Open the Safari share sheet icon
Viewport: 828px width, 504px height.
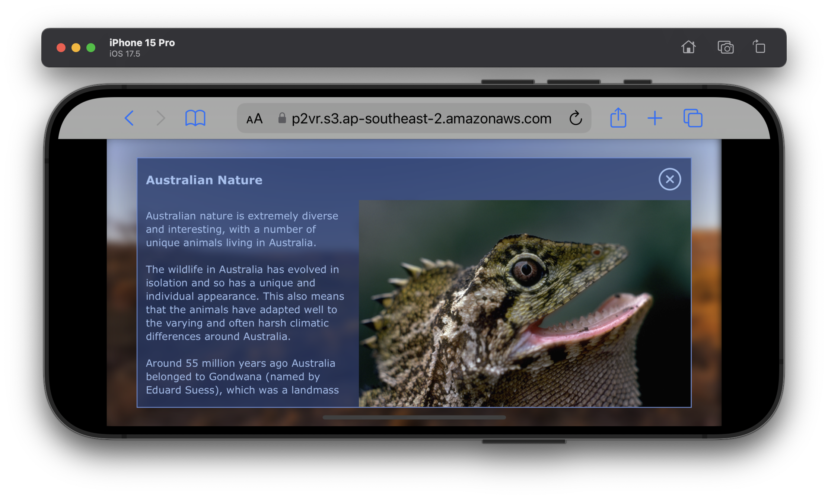pyautogui.click(x=618, y=118)
